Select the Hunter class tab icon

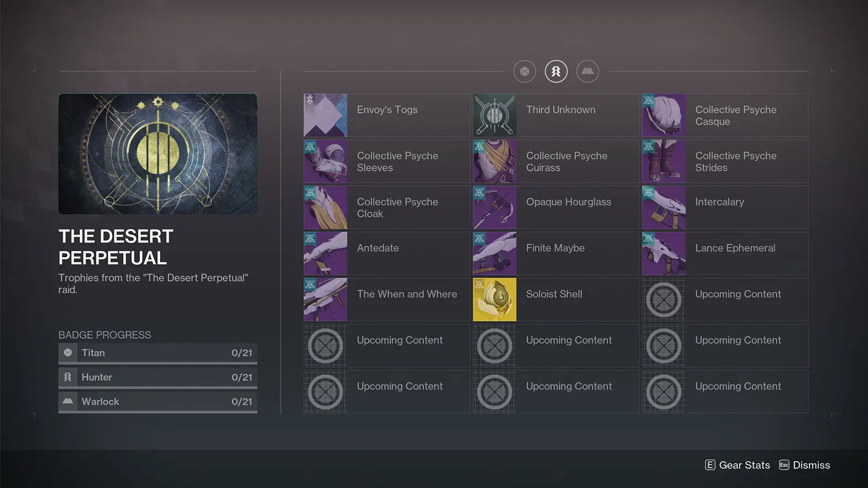556,71
